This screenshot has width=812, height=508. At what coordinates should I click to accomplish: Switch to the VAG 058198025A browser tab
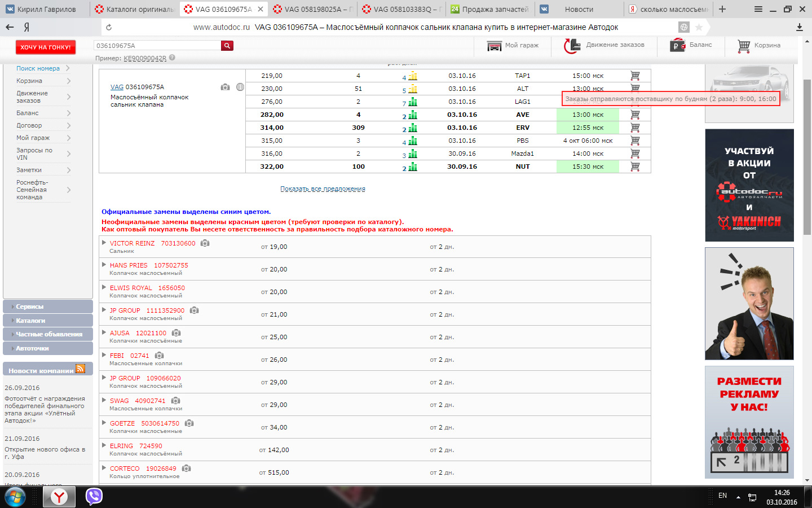pyautogui.click(x=313, y=9)
